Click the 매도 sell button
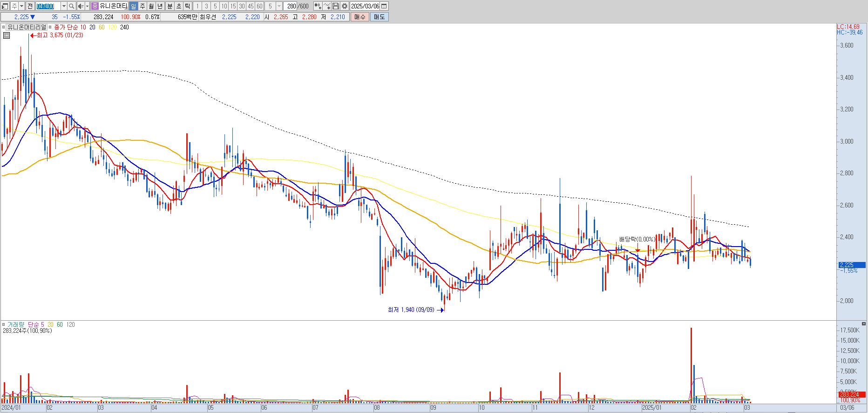 click(380, 17)
